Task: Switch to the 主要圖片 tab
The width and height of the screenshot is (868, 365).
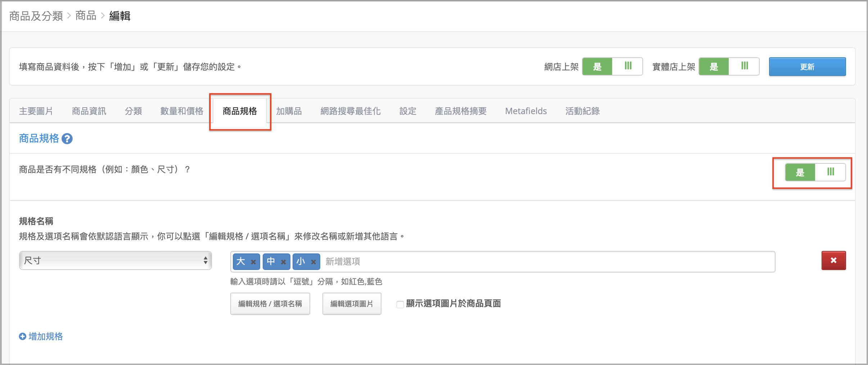Action: (x=36, y=111)
